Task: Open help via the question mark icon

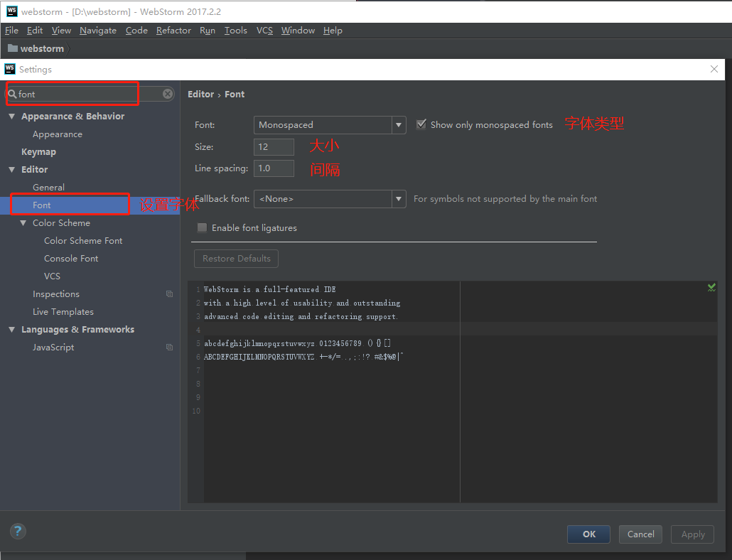Action: [x=18, y=531]
